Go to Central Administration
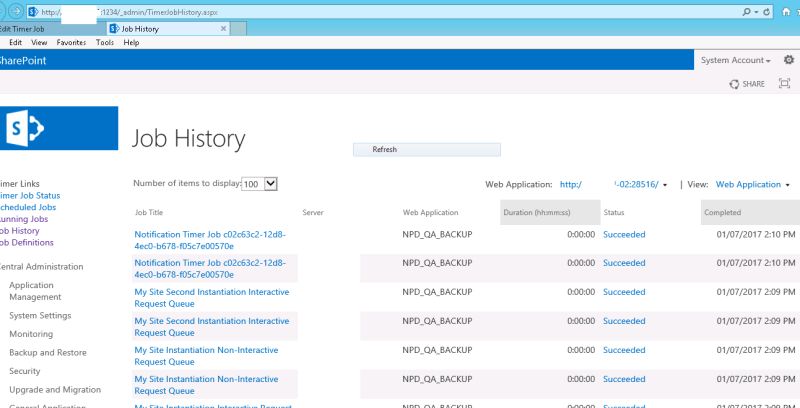This screenshot has width=800, height=408. point(41,266)
